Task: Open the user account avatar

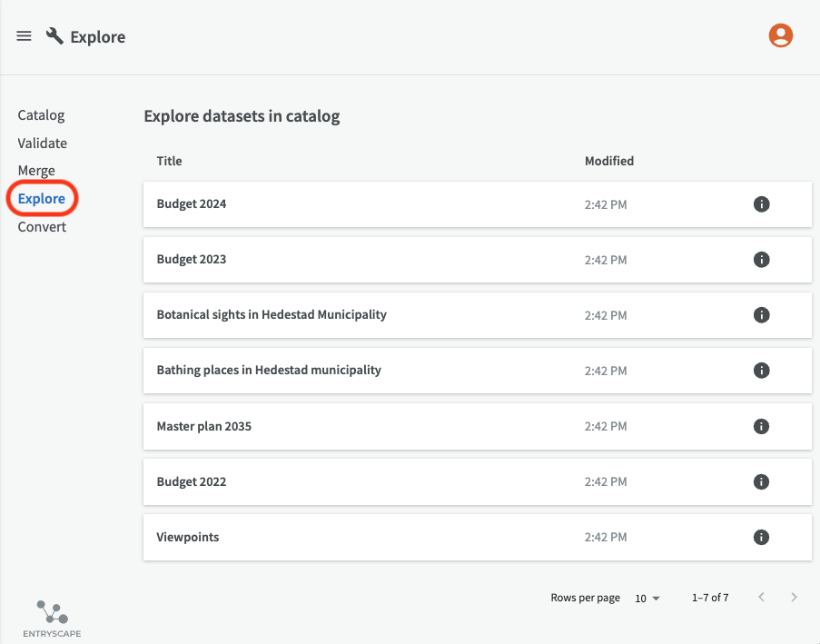Action: click(x=780, y=35)
